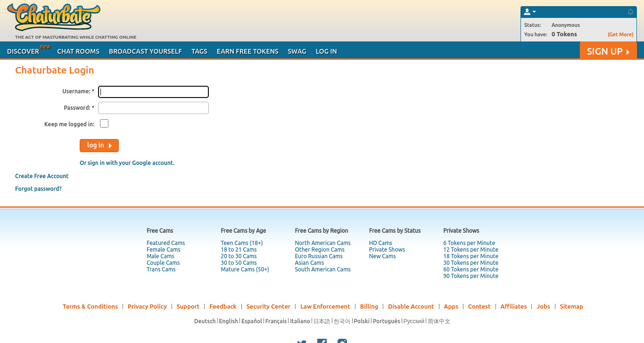The image size is (644, 343).
Task: Open Sitemap footer link
Action: pos(571,306)
